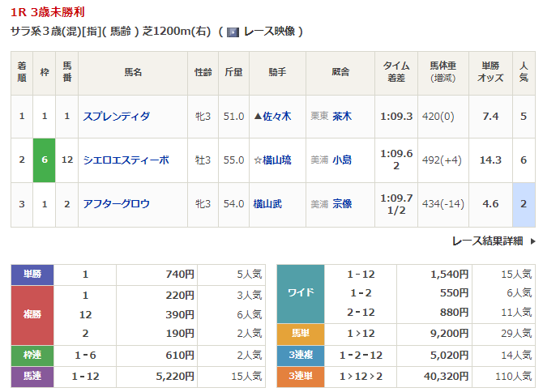The width and height of the screenshot is (543, 392).
Task: Click the green frame 6 color cell
Action: [x=45, y=160]
